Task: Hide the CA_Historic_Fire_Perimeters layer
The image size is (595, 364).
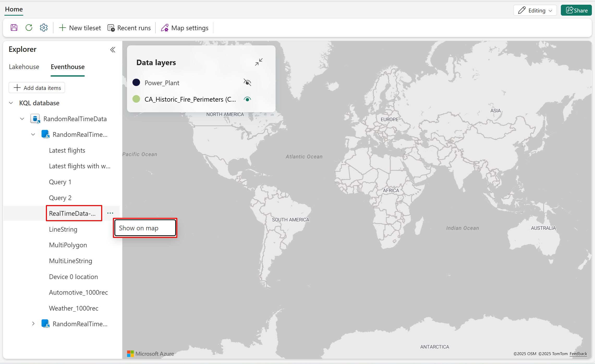Action: coord(247,99)
